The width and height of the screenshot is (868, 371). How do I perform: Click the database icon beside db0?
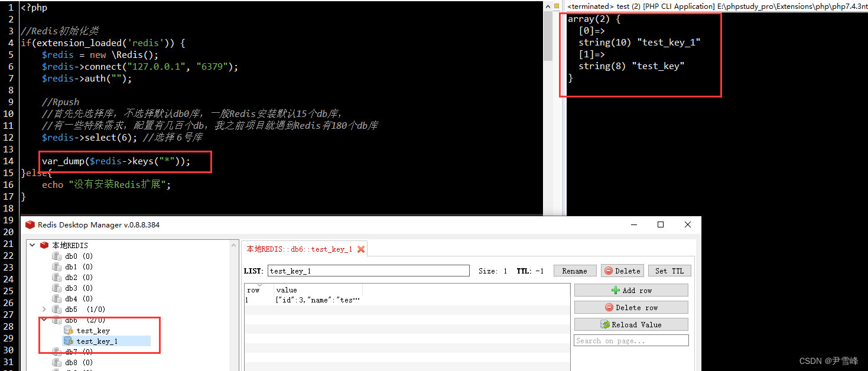[x=56, y=256]
